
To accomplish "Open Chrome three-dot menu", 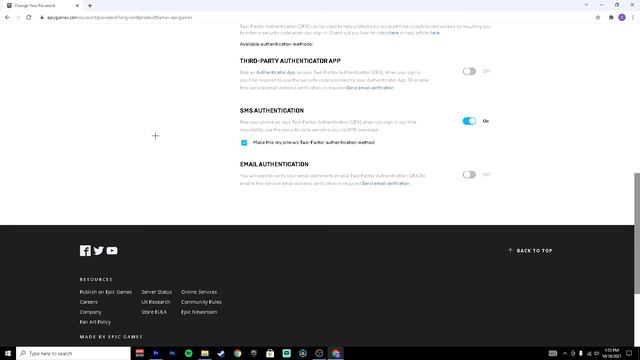I will pyautogui.click(x=633, y=18).
